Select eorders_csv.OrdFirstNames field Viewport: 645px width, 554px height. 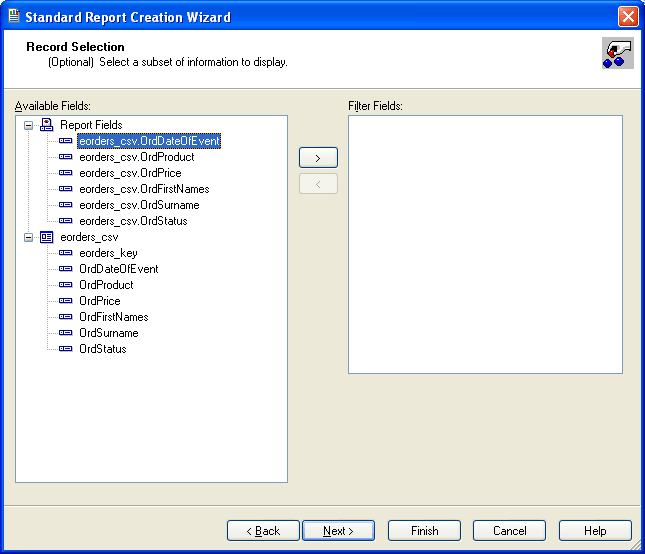[144, 189]
